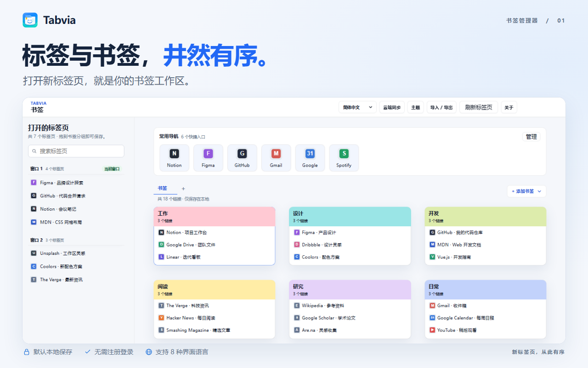The height and width of the screenshot is (368, 588).
Task: Click the Dribbble bookmark icon
Action: (x=297, y=245)
